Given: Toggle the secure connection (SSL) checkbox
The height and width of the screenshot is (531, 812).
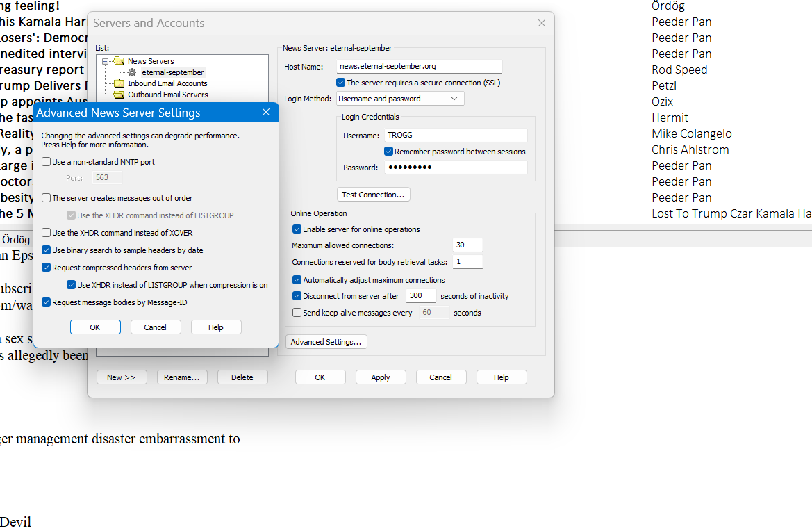Looking at the screenshot, I should (341, 83).
